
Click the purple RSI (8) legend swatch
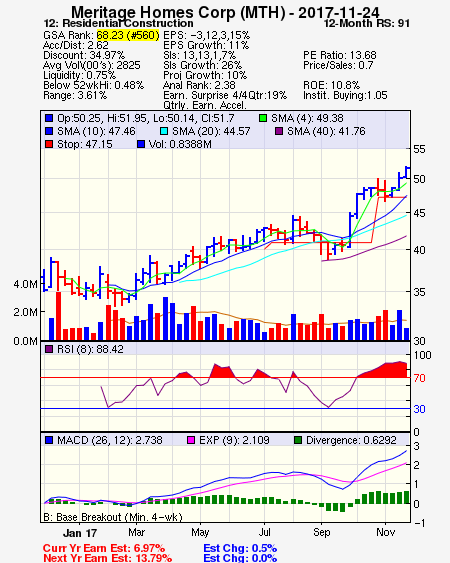[49, 349]
